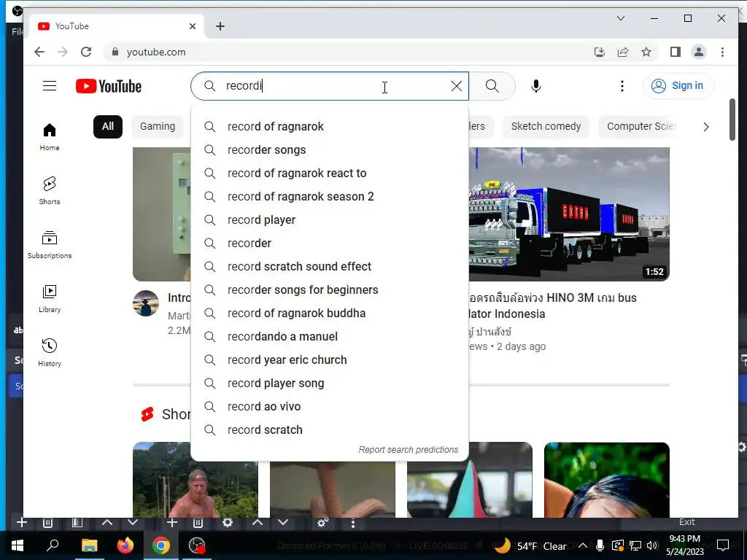Choose suggestion 'record scratch sound effect'
The image size is (747, 560).
pyautogui.click(x=330, y=266)
